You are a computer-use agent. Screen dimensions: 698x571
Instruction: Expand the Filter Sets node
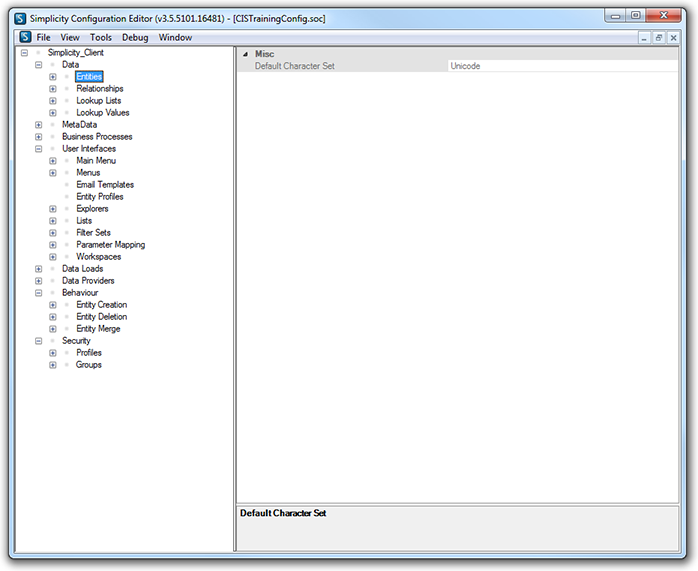point(53,233)
